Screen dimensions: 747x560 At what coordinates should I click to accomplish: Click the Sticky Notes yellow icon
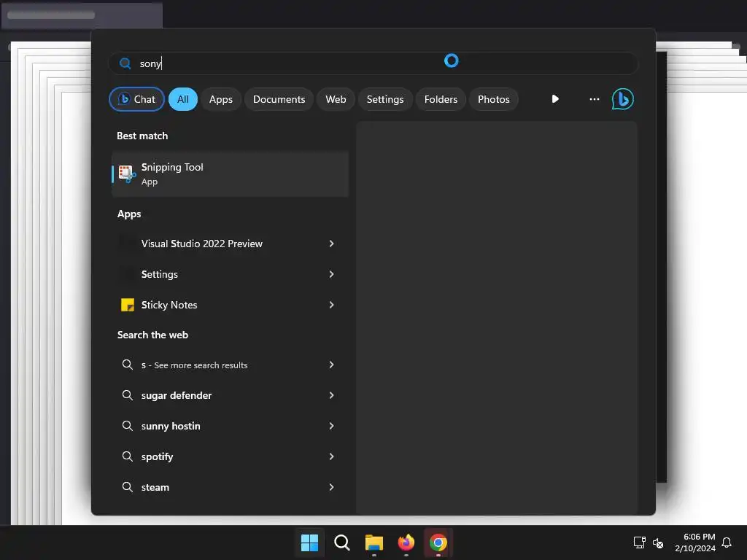tap(128, 305)
